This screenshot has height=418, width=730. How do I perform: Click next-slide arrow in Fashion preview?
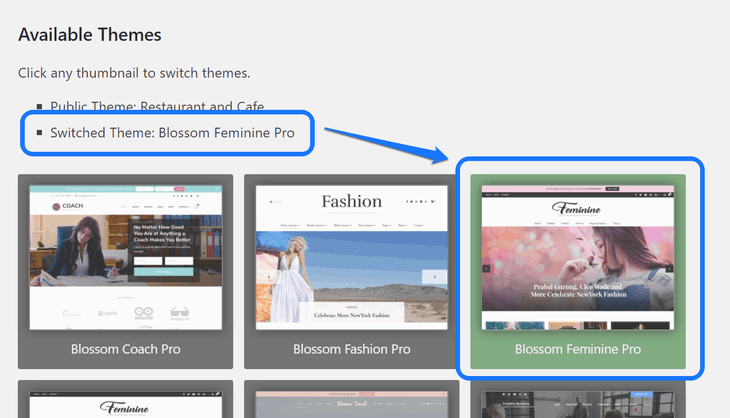coord(434,276)
